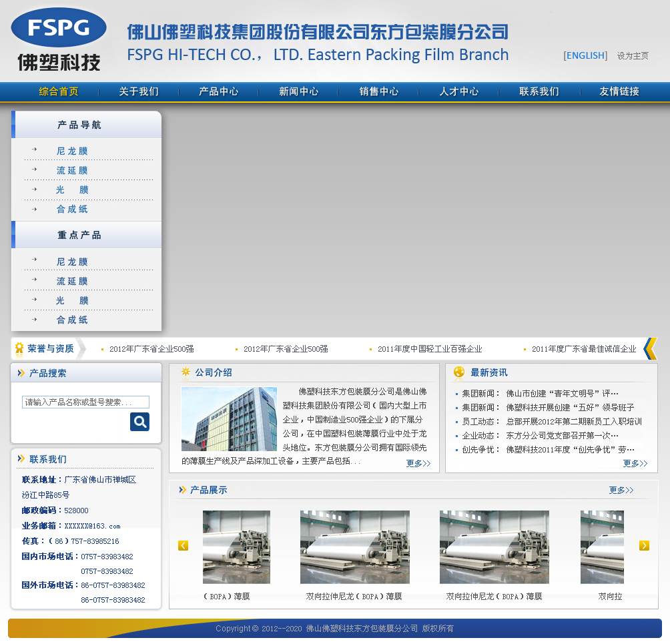Click the product search input field
The width and height of the screenshot is (670, 644).
coord(85,402)
